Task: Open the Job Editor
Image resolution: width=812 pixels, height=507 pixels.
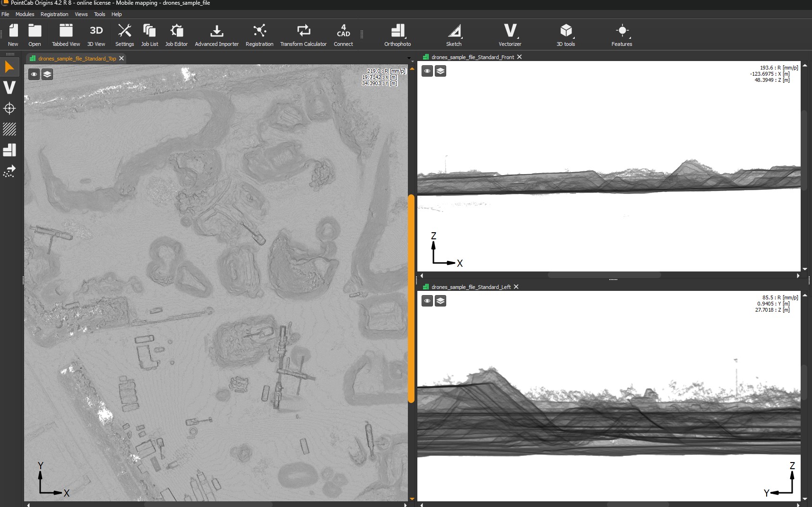Action: pyautogui.click(x=176, y=35)
